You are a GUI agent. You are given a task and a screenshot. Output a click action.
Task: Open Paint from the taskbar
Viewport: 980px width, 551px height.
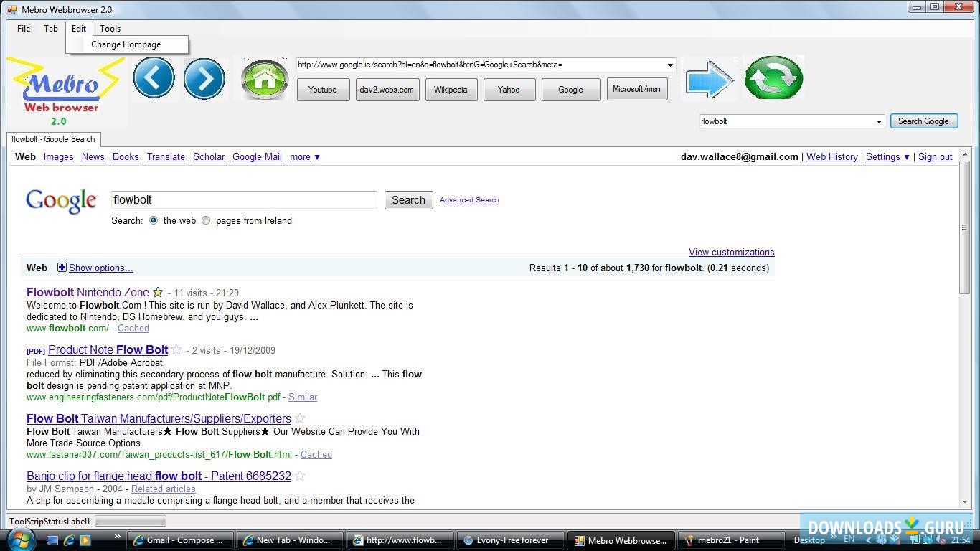click(x=730, y=540)
